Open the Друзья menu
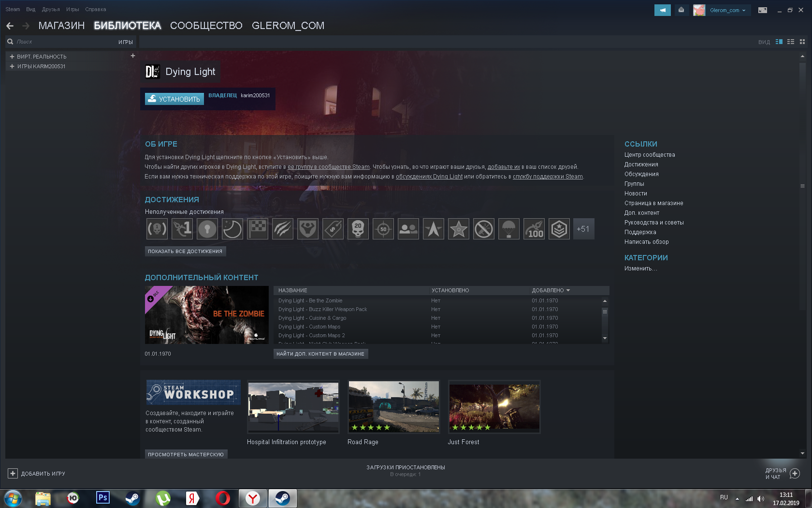This screenshot has height=508, width=812. 51,9
